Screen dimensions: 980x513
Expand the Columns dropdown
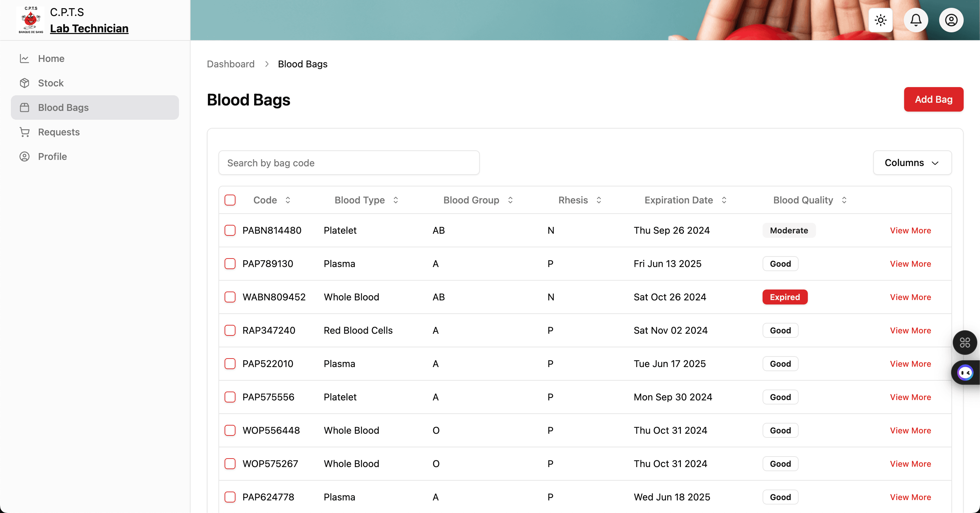click(x=912, y=163)
